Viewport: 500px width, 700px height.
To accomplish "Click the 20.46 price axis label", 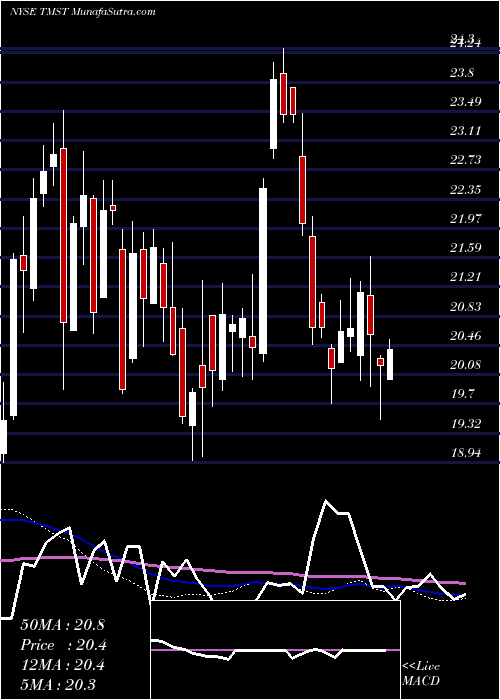I will (x=465, y=335).
